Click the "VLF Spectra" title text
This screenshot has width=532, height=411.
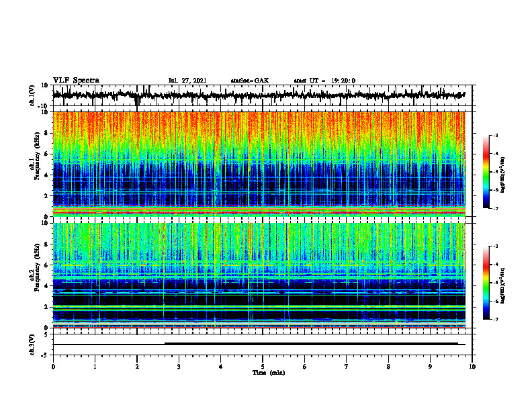tap(76, 81)
